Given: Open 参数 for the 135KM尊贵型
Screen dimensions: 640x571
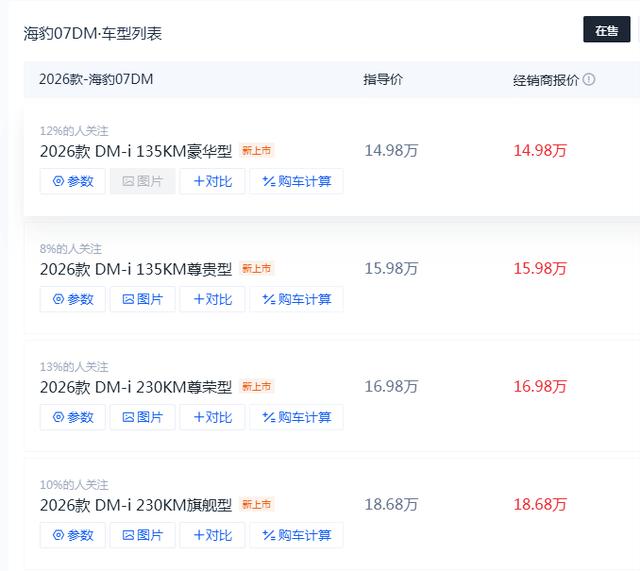Looking at the screenshot, I should point(73,299).
